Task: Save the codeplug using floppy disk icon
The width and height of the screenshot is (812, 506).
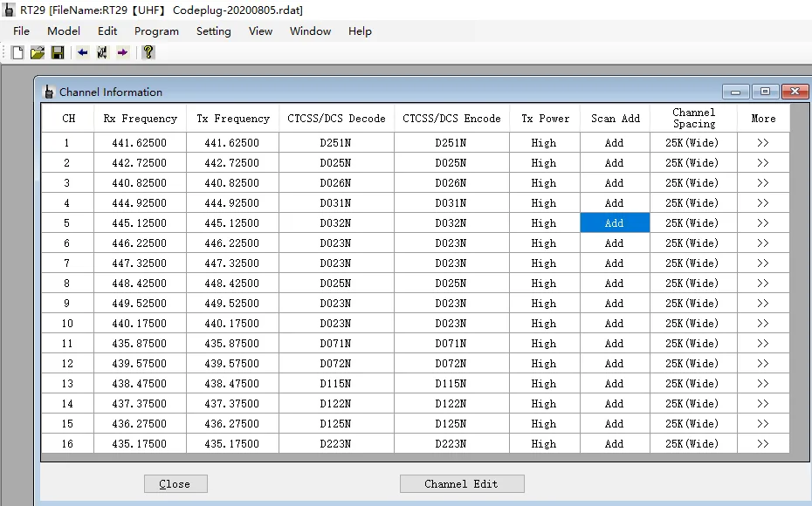Action: [x=58, y=52]
